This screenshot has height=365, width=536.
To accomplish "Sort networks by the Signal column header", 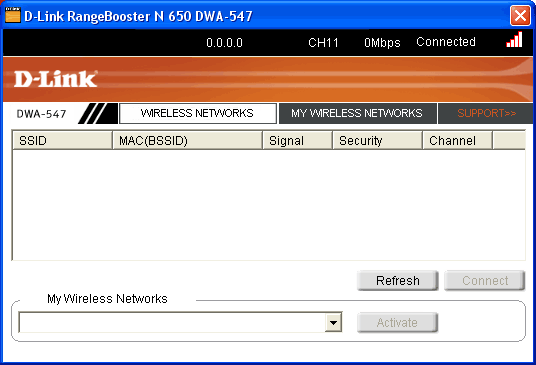I will click(297, 140).
